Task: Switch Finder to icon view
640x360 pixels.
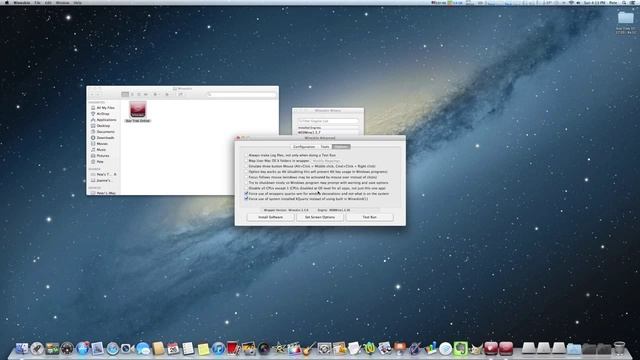Action: pyautogui.click(x=125, y=94)
